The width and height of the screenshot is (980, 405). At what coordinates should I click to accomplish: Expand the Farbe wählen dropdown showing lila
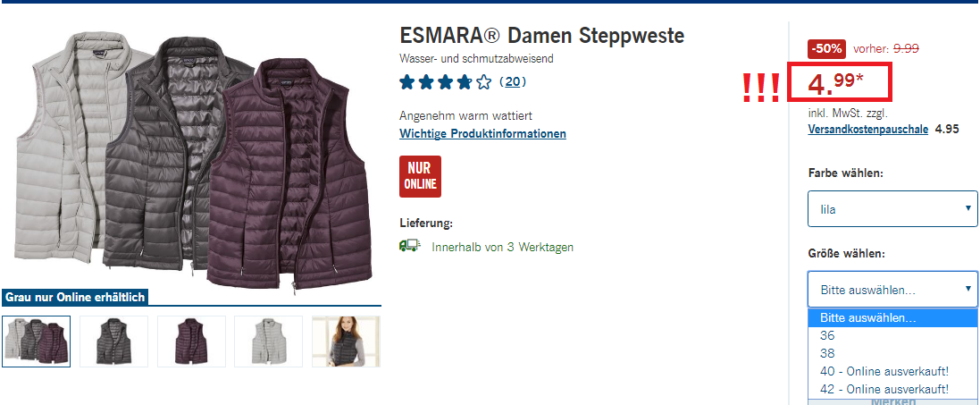coord(892,208)
